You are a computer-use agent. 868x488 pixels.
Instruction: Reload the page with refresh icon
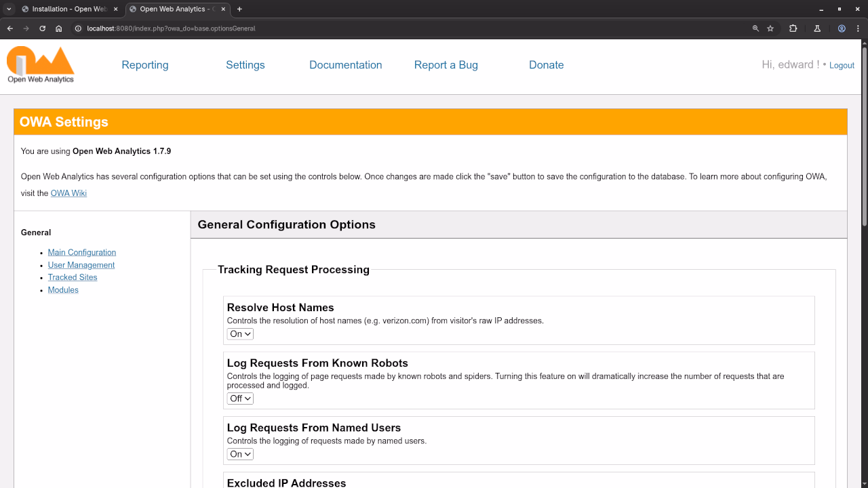click(43, 28)
